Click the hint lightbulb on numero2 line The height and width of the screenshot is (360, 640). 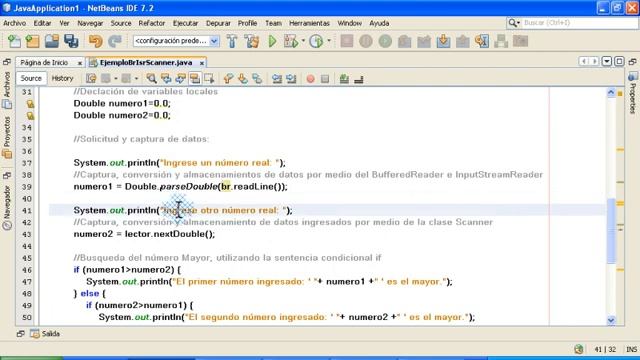point(30,116)
